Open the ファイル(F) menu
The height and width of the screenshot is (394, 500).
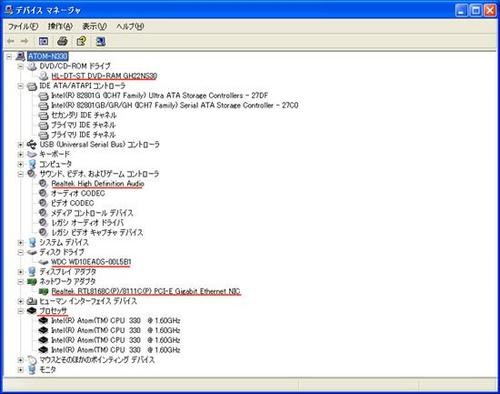(23, 26)
